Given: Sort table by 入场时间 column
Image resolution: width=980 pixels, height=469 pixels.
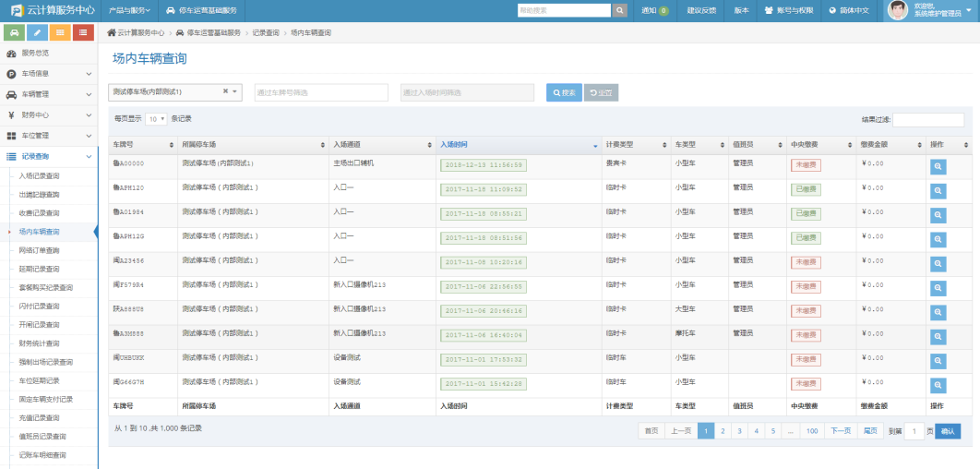Looking at the screenshot, I should click(517, 145).
